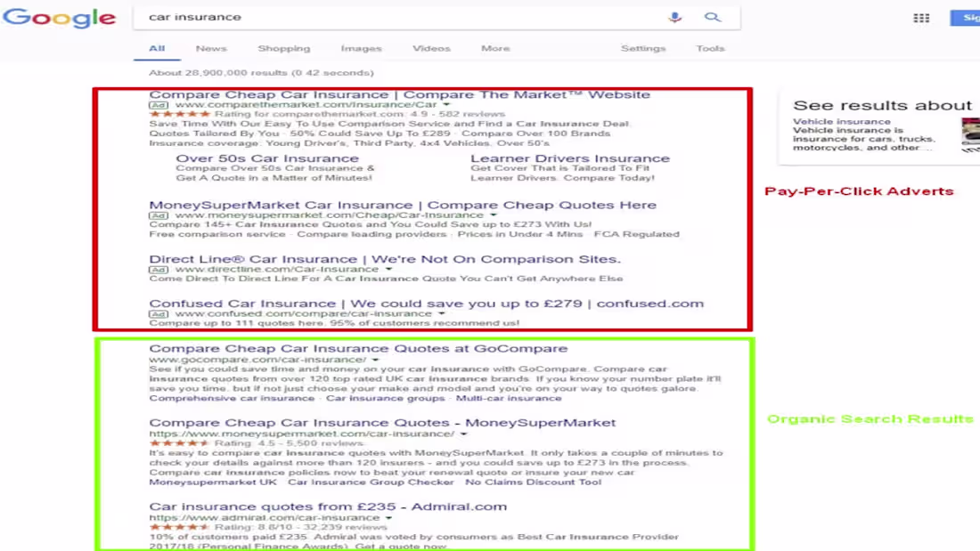The height and width of the screenshot is (551, 980).
Task: Expand dropdown arrow beside https moneysupermarket.com URL
Action: coord(463,434)
